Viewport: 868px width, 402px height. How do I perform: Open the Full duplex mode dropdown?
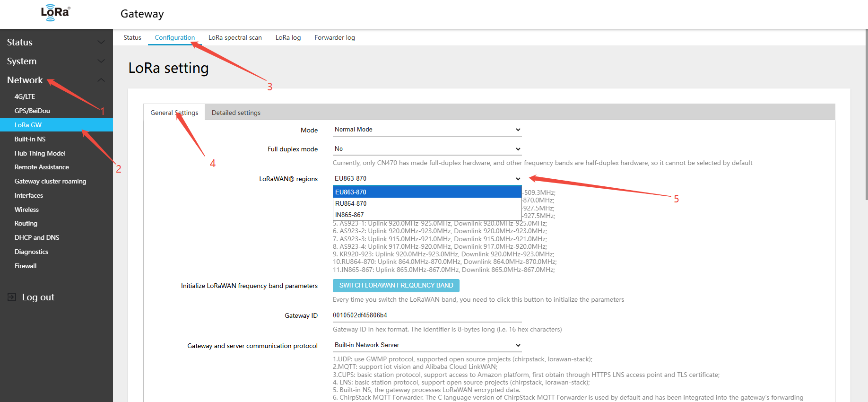click(427, 149)
